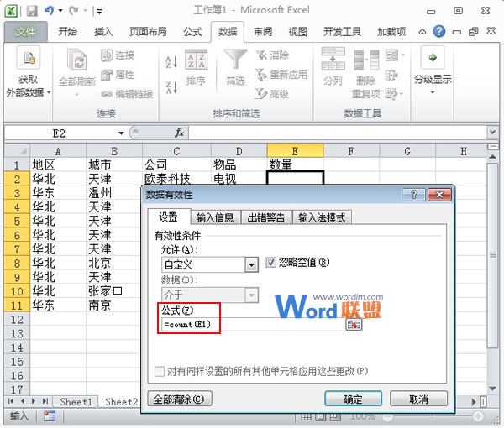The width and height of the screenshot is (504, 428).
Task: Click next sheet navigation arrow
Action: point(34,401)
